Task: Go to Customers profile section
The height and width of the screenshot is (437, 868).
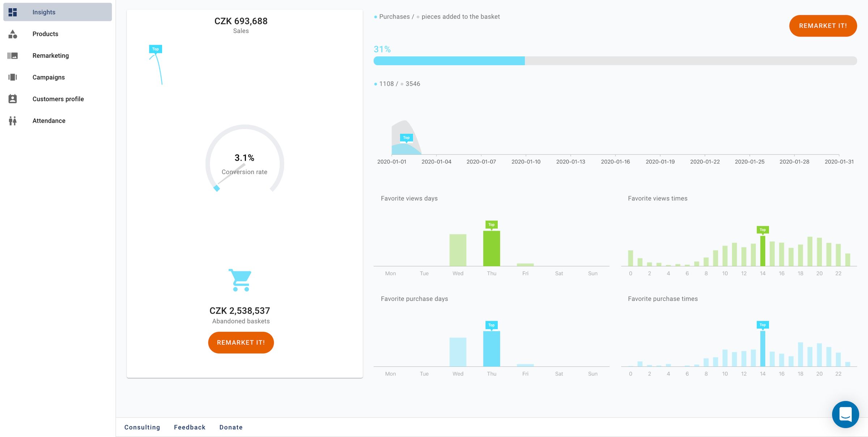Action: click(x=58, y=99)
